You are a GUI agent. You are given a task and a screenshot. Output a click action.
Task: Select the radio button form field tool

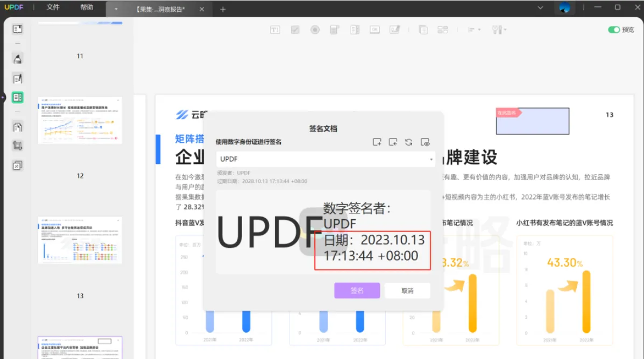(x=315, y=30)
